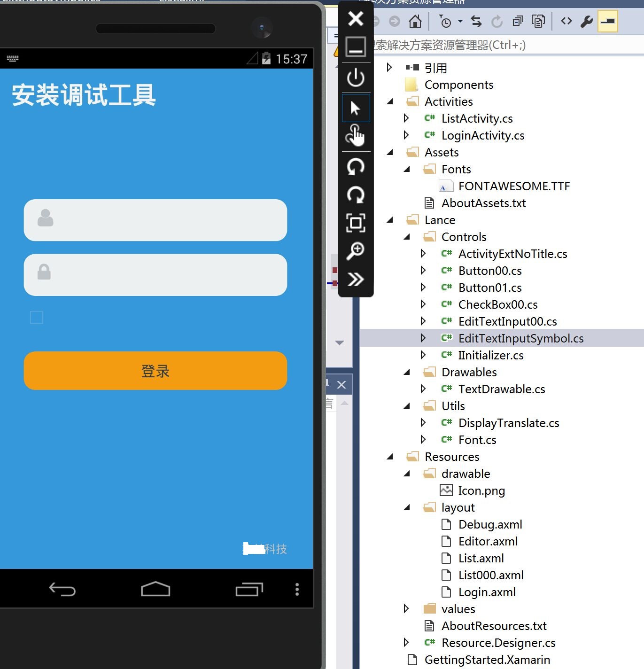Image resolution: width=644 pixels, height=669 pixels.
Task: Click the password input field
Action: (155, 275)
